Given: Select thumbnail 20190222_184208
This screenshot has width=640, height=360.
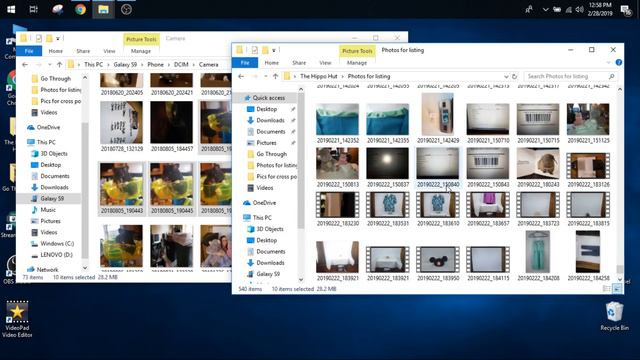Looking at the screenshot, I should pos(538,256).
